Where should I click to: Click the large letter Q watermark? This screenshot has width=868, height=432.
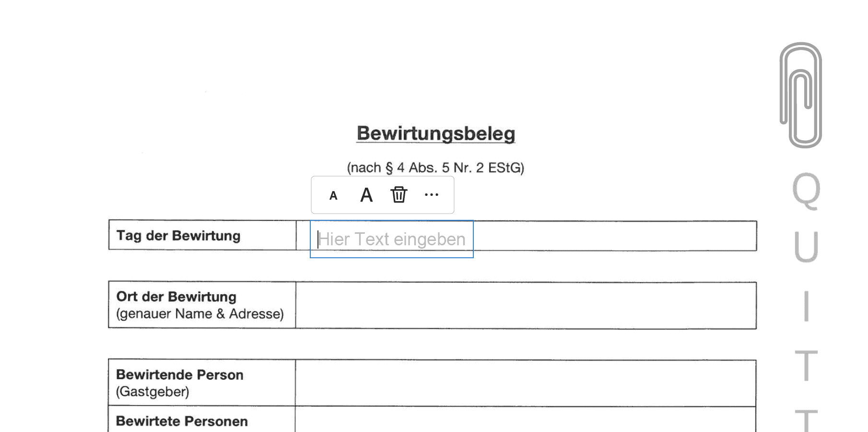(806, 191)
